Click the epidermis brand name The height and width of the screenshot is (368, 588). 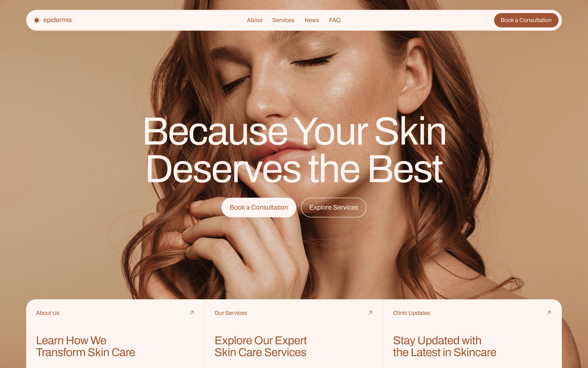pyautogui.click(x=57, y=20)
